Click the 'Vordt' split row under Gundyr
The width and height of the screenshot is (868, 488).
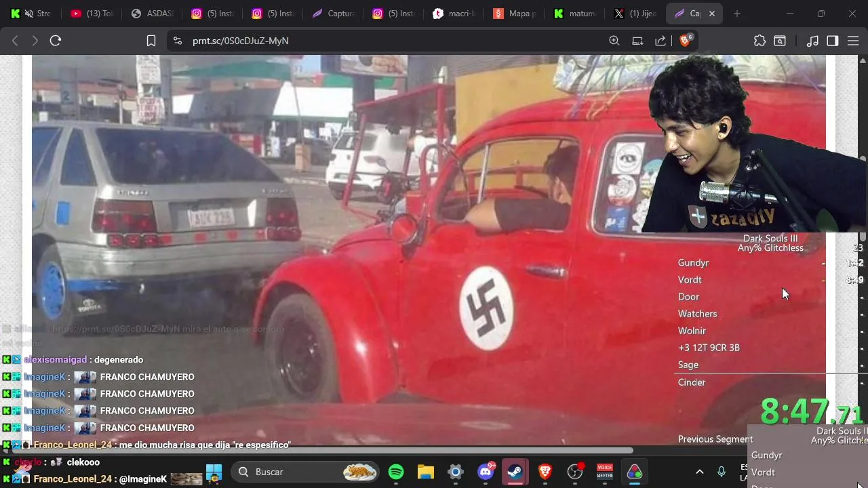click(690, 280)
